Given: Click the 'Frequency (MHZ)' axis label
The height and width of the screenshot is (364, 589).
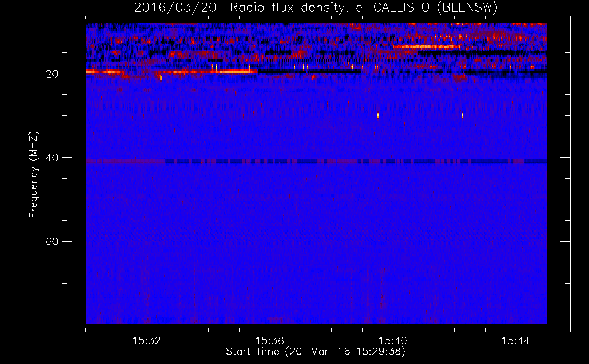Looking at the screenshot, I should coord(33,175).
